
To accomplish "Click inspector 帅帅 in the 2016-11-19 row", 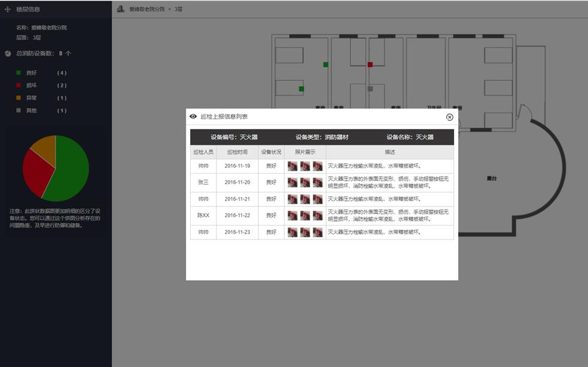I will point(203,166).
